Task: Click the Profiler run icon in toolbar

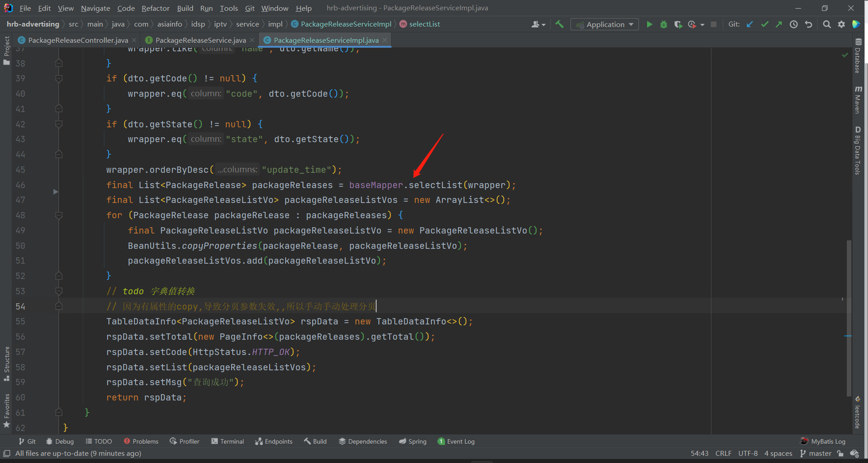Action: click(x=692, y=24)
